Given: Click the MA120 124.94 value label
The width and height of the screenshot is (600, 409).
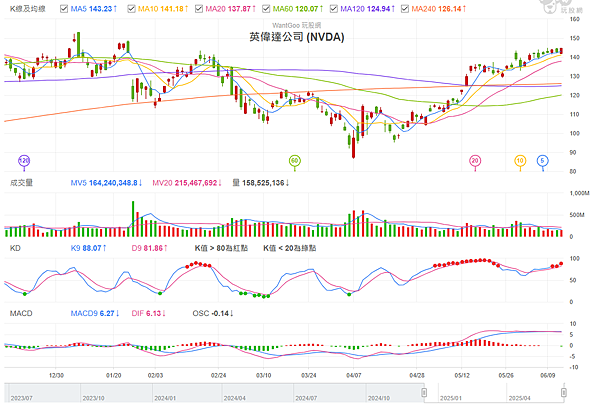Looking at the screenshot, I should (x=368, y=8).
